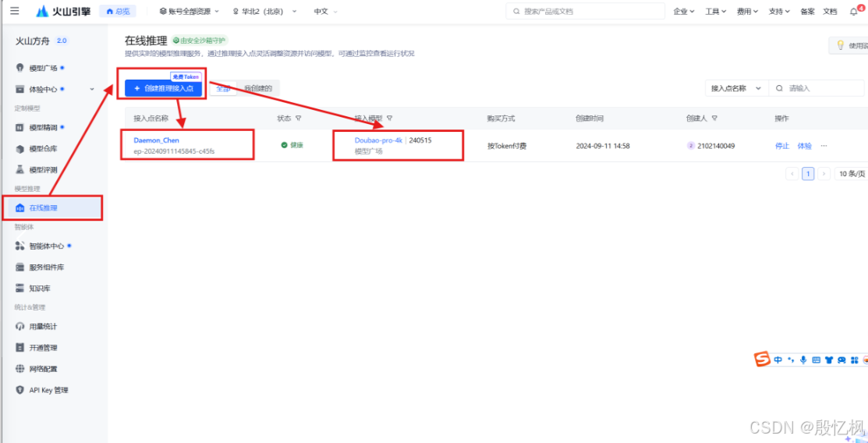Click the 网络配置 globe icon
This screenshot has width=868, height=443.
tap(20, 369)
